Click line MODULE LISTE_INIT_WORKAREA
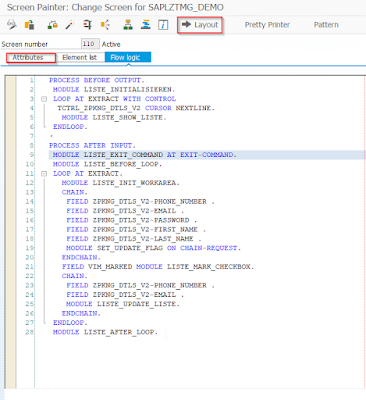 click(x=121, y=183)
